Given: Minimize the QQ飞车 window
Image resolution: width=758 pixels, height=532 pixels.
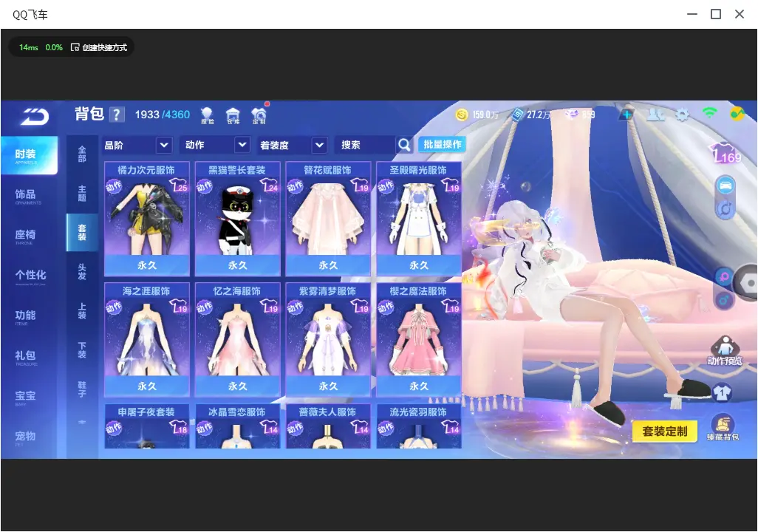Looking at the screenshot, I should coord(692,15).
